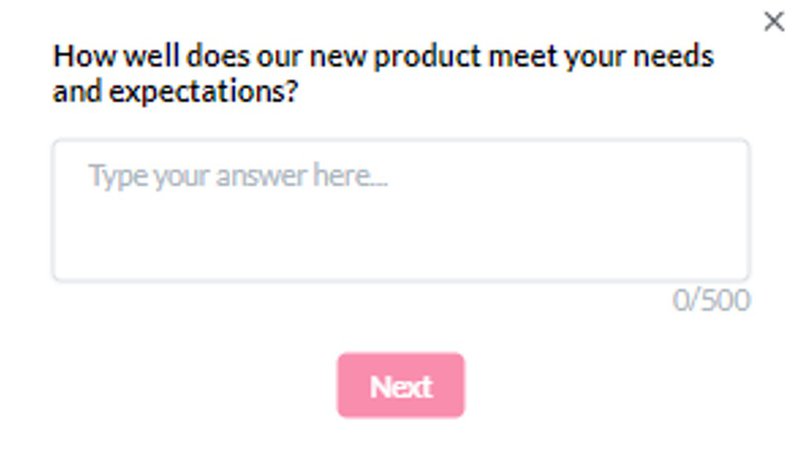Proceed to the next survey question
800x454 pixels.
click(x=400, y=385)
